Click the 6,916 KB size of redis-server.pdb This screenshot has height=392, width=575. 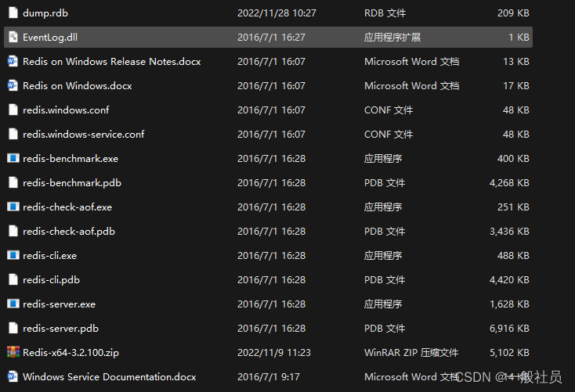tap(509, 329)
